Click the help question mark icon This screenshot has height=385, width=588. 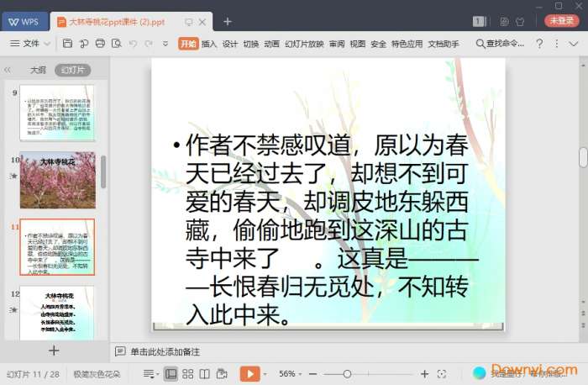[539, 44]
